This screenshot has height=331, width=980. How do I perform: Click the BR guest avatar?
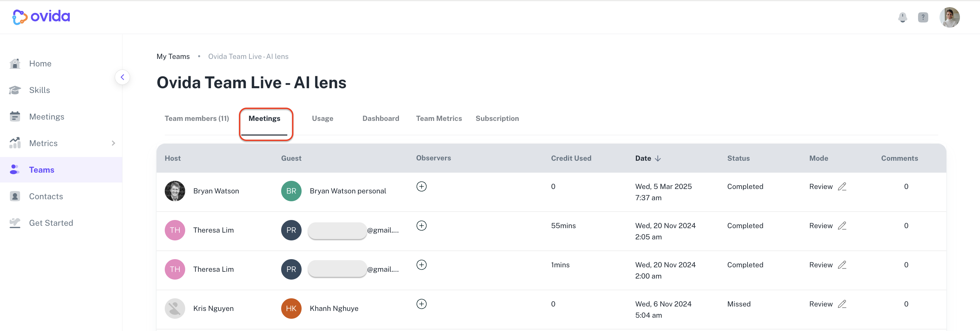coord(291,191)
